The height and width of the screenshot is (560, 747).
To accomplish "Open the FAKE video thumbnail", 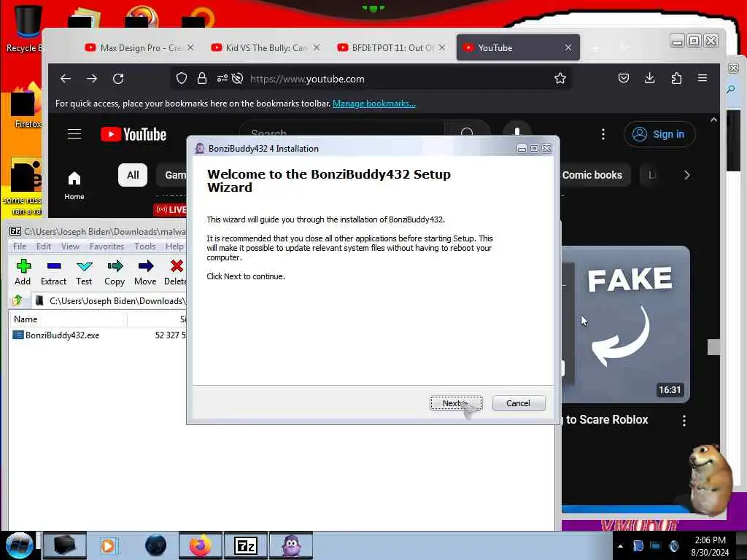I will click(x=625, y=324).
